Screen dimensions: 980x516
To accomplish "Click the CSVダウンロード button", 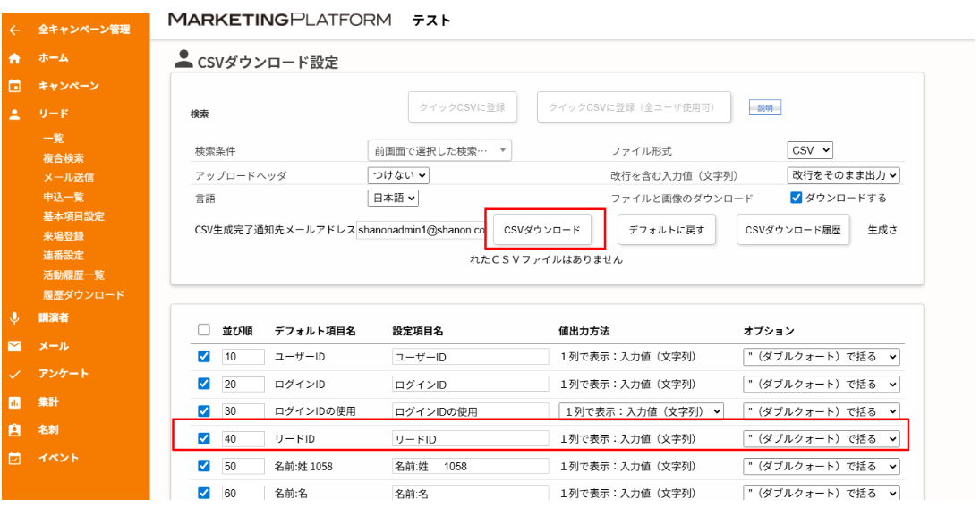I will pyautogui.click(x=541, y=230).
